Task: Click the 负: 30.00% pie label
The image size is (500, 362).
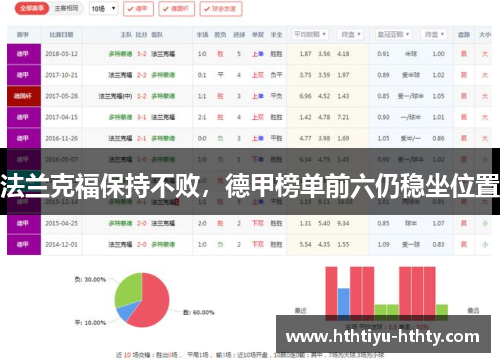Action: pyautogui.click(x=90, y=279)
